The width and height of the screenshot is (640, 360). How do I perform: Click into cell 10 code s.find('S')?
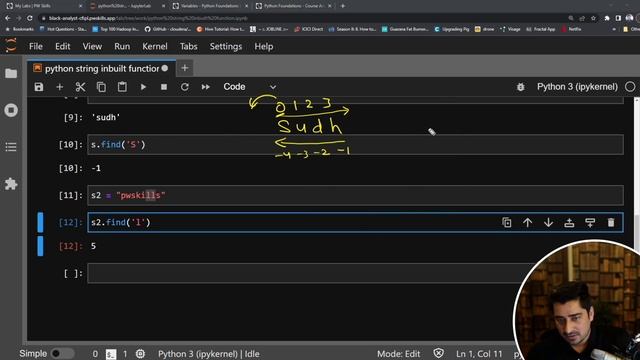(355, 144)
